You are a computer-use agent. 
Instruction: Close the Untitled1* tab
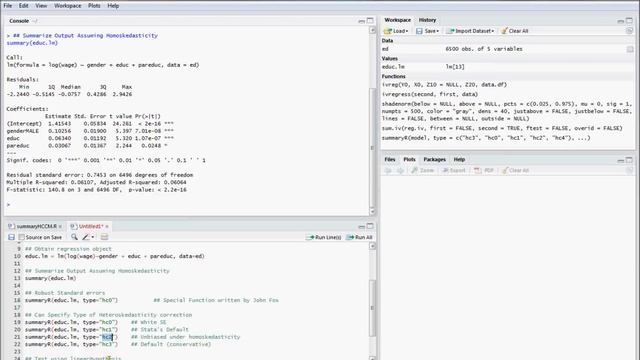point(107,227)
